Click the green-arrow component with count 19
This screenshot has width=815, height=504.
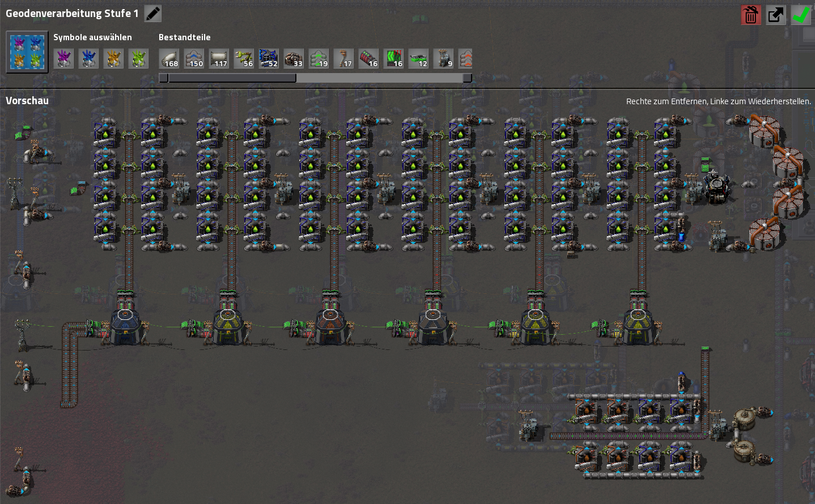click(x=319, y=58)
